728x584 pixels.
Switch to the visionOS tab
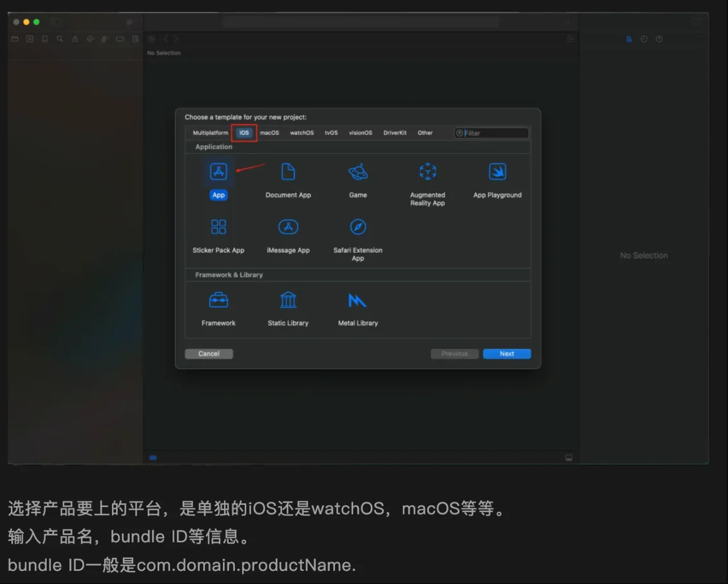[x=361, y=133]
